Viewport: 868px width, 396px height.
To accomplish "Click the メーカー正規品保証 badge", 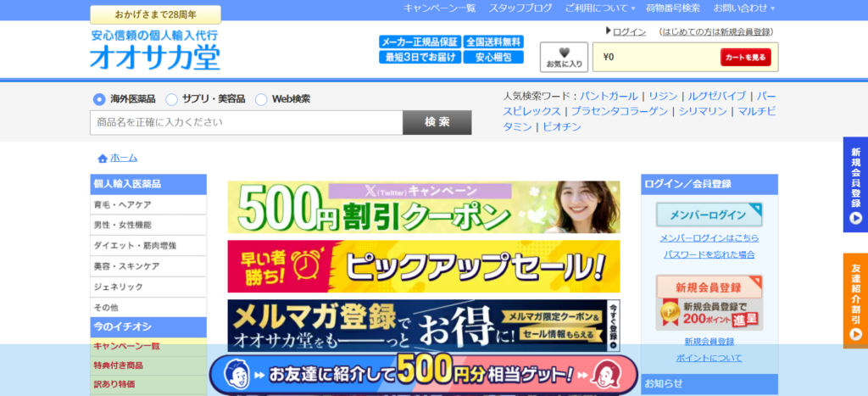I will [420, 42].
